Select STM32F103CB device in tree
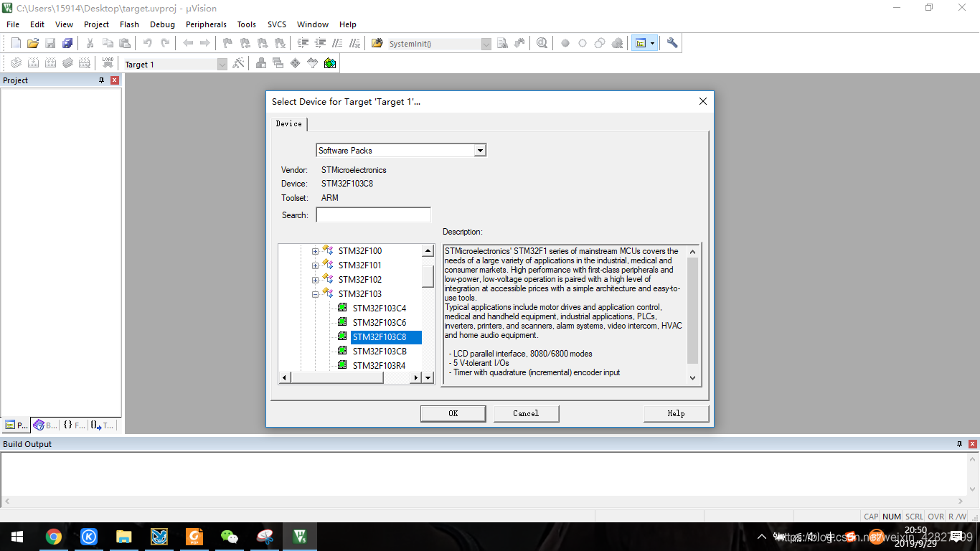Image resolution: width=980 pixels, height=551 pixels. pos(380,352)
